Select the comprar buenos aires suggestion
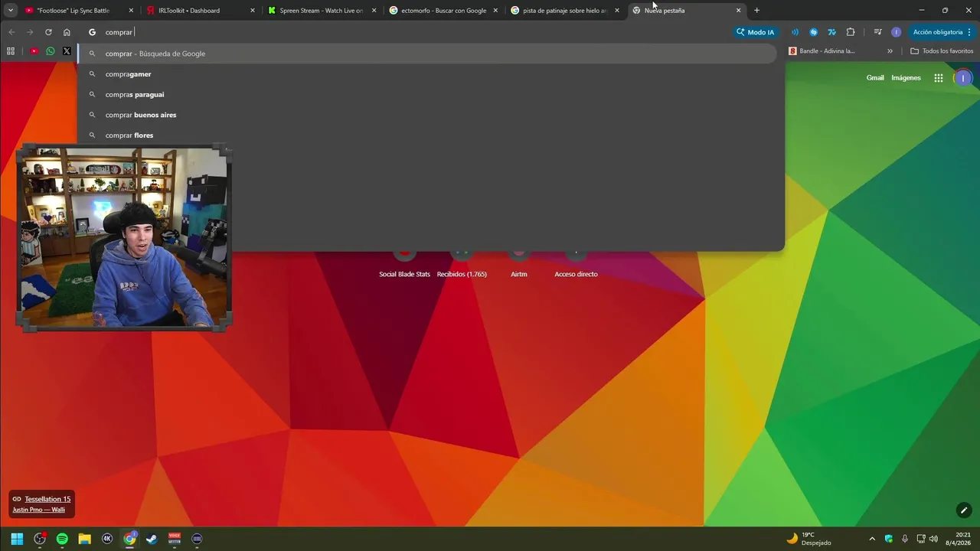 (427, 115)
